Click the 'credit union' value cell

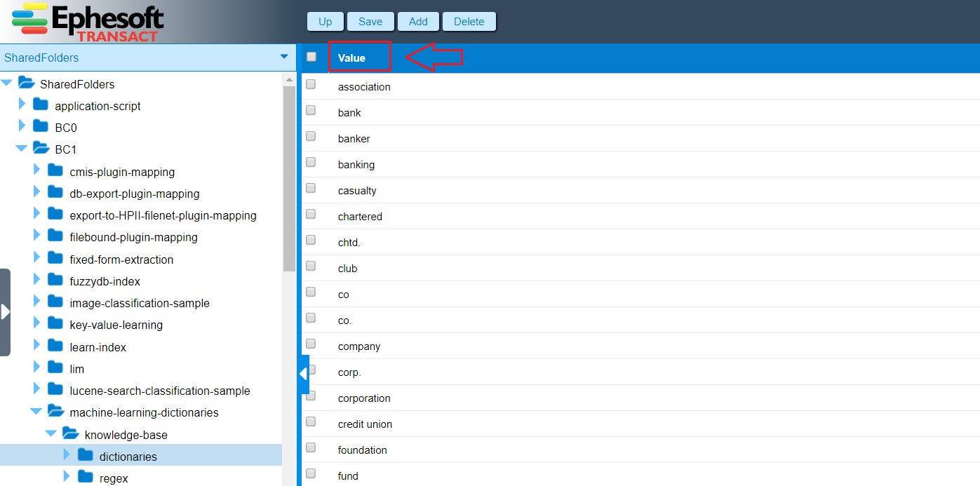coord(365,424)
